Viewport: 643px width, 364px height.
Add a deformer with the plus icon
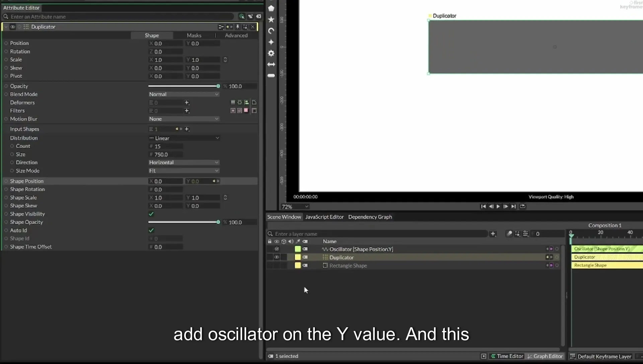187,102
